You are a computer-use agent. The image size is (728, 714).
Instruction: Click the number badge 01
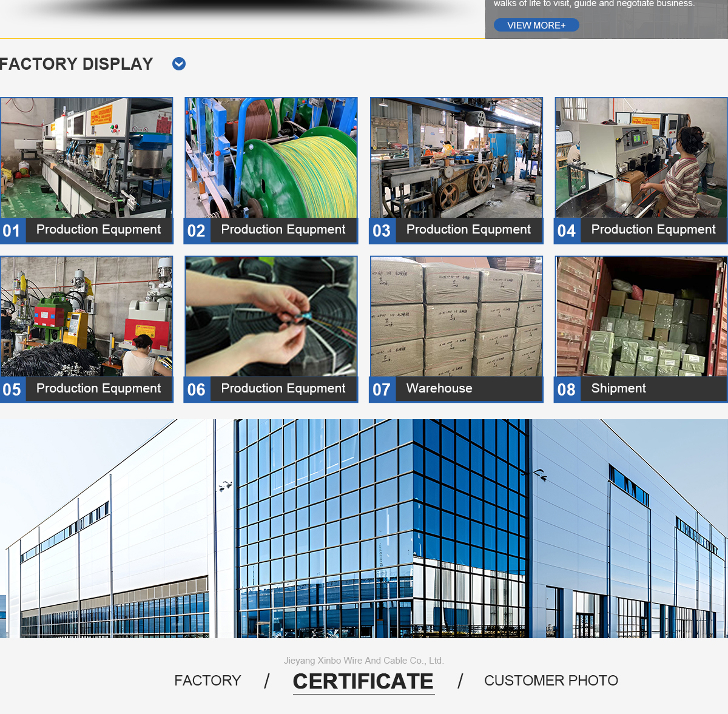click(12, 231)
